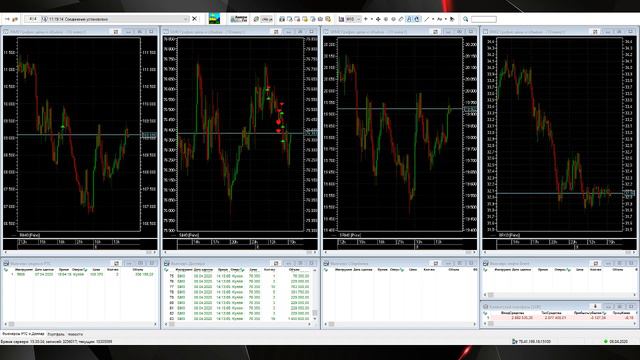This screenshot has width=640, height=360.
Task: Click the SiM0 [Price] legend label
Action: tap(189, 235)
